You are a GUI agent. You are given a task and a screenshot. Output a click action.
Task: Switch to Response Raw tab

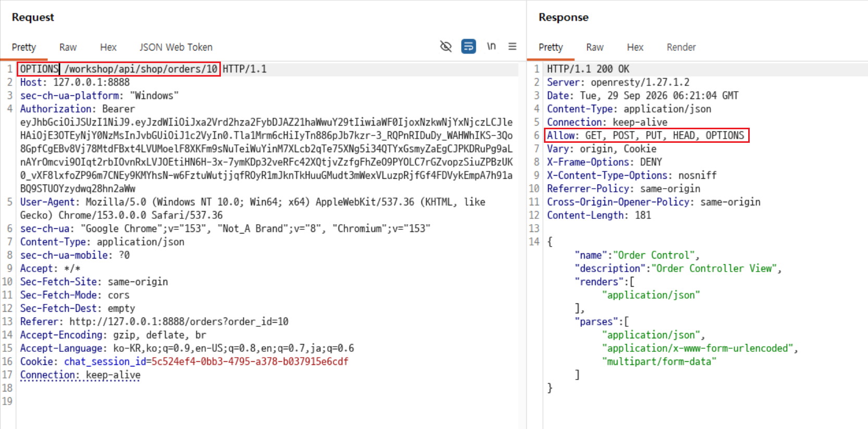coord(594,47)
